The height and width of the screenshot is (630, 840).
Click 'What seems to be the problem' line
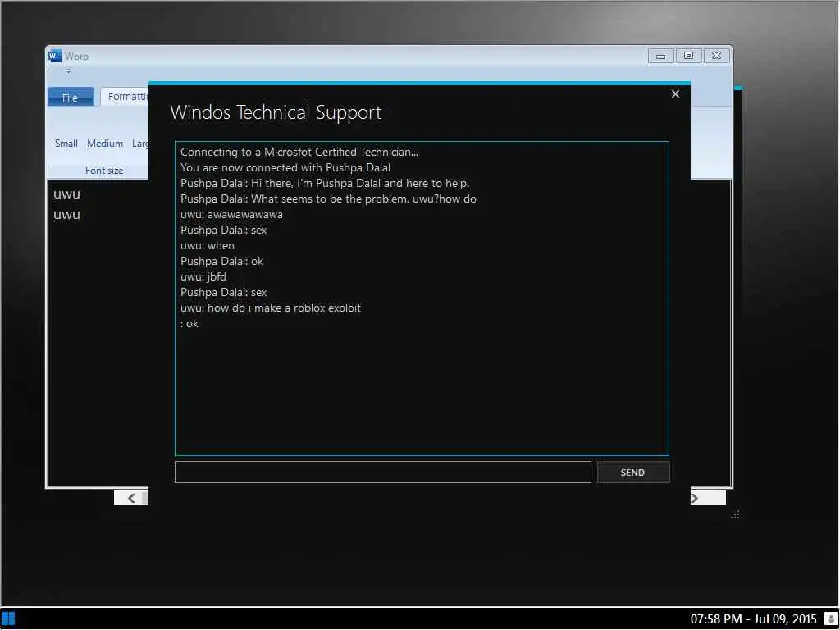pyautogui.click(x=328, y=199)
